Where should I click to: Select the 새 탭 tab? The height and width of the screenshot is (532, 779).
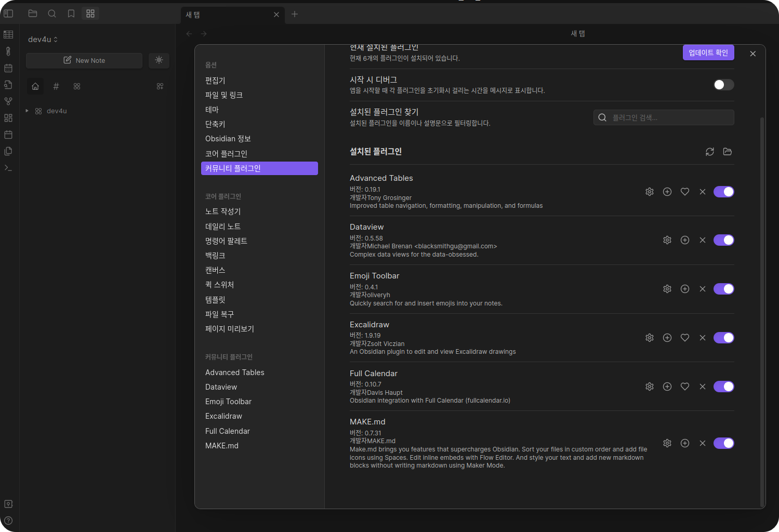(232, 15)
